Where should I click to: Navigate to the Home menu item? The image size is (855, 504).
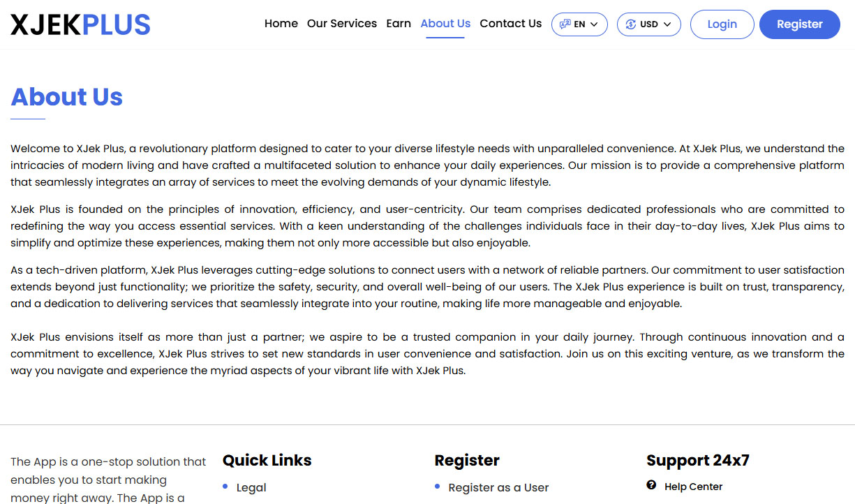(x=281, y=23)
